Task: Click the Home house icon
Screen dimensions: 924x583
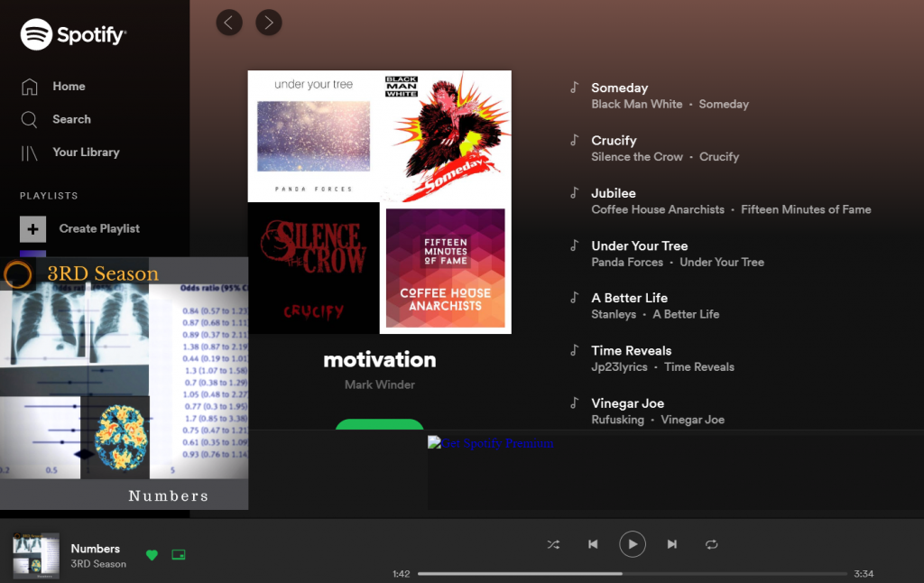Action: 30,87
